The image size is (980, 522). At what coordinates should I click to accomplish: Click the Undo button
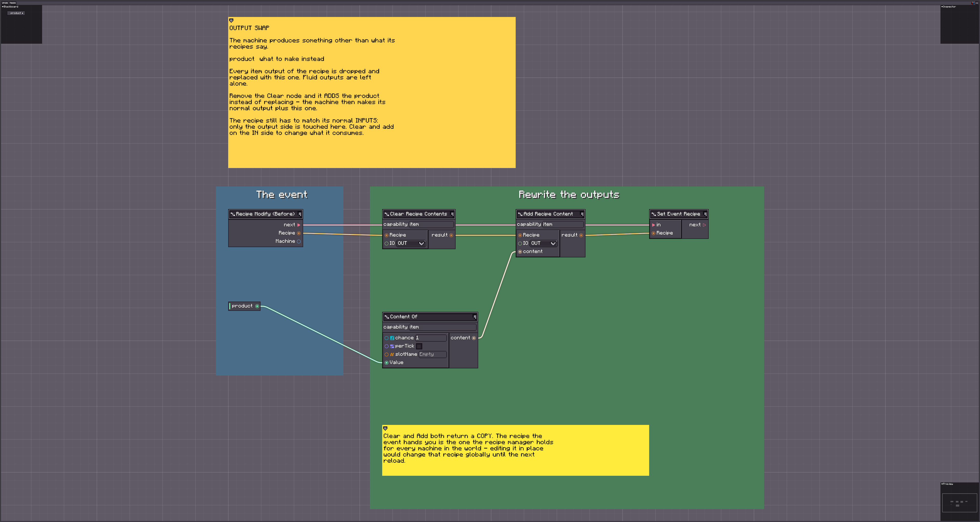[x=5, y=3]
